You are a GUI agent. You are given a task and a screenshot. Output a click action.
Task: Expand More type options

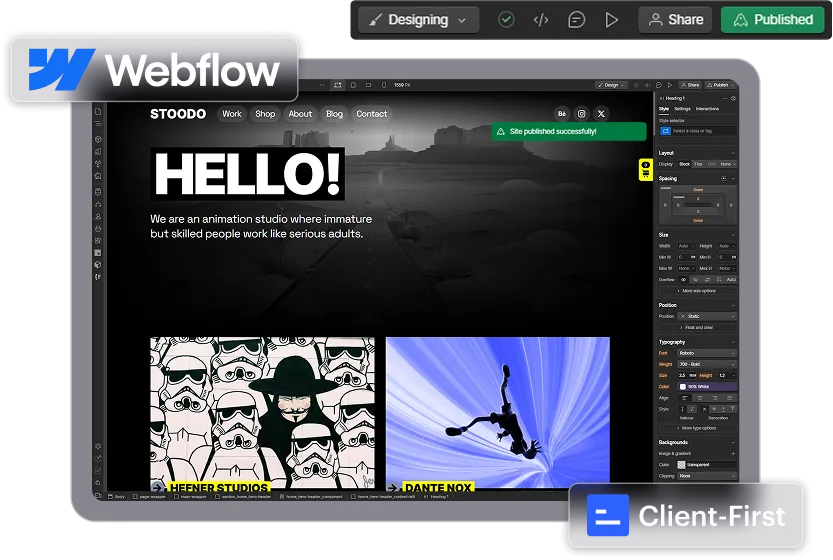pyautogui.click(x=698, y=428)
